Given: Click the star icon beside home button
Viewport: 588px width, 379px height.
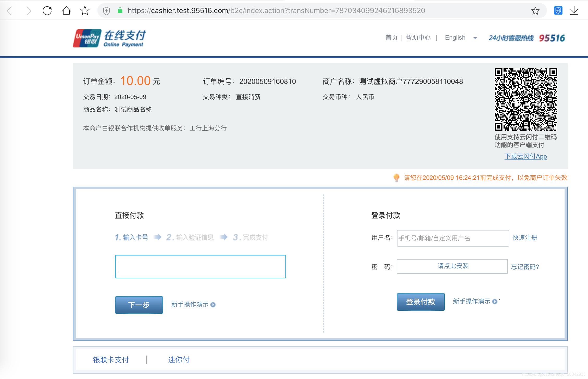Looking at the screenshot, I should [x=85, y=11].
